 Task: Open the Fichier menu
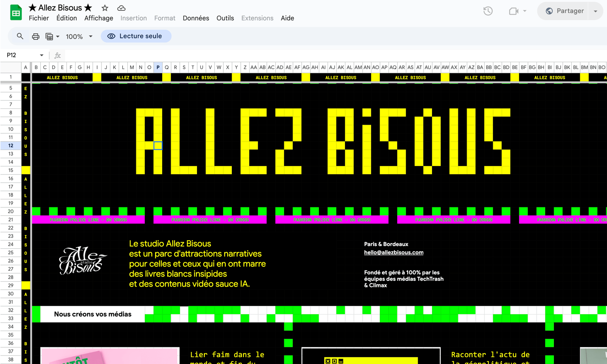pyautogui.click(x=39, y=18)
